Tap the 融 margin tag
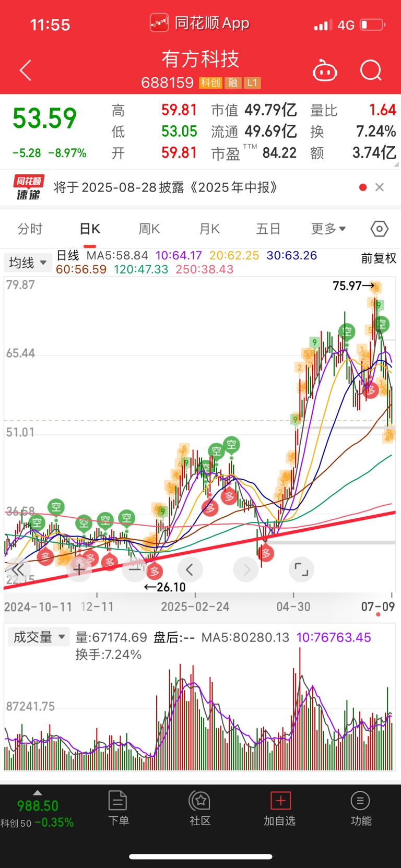401x868 pixels. pyautogui.click(x=233, y=83)
